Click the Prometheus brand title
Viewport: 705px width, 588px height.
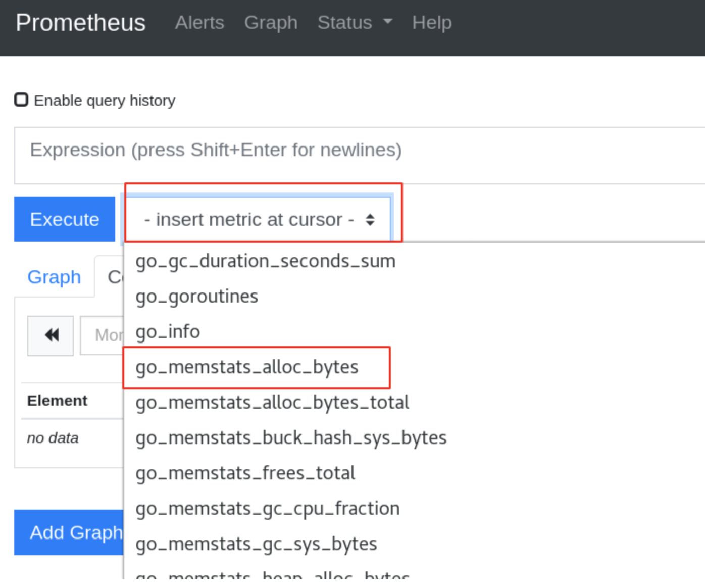point(80,22)
